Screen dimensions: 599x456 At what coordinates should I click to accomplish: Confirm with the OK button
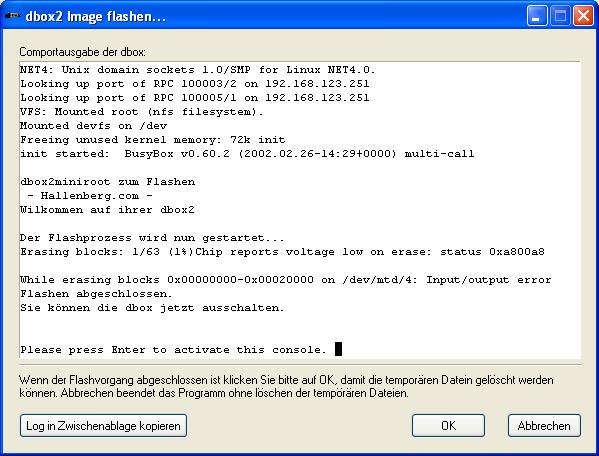(448, 425)
